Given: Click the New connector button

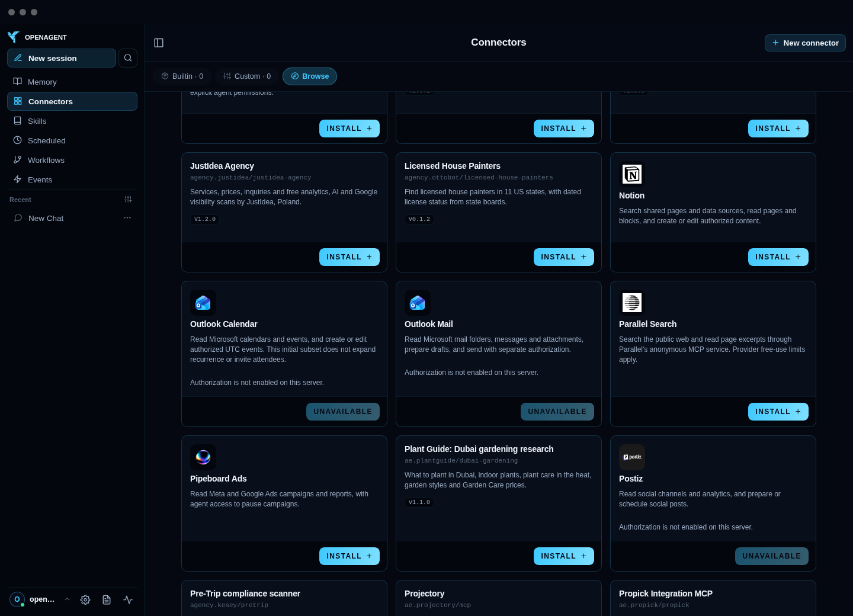Looking at the screenshot, I should tap(805, 43).
